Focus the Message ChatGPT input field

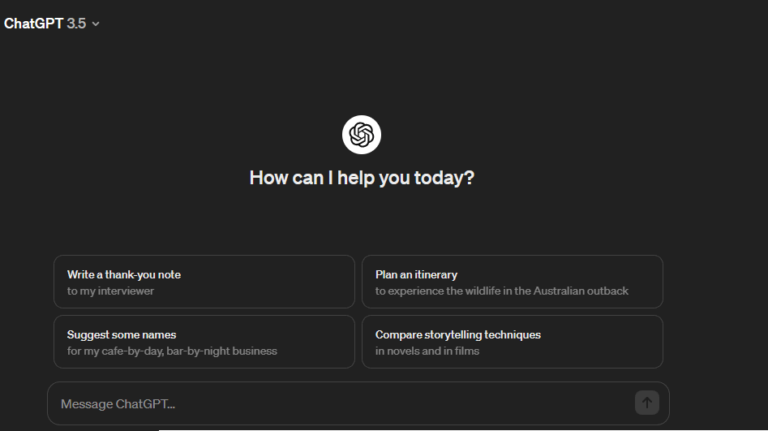click(340, 403)
